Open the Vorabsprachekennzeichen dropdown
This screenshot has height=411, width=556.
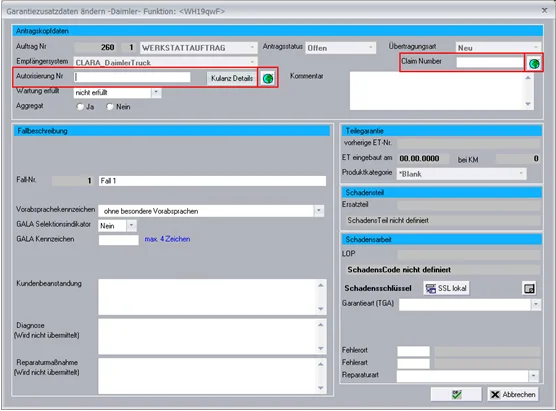[x=319, y=211]
